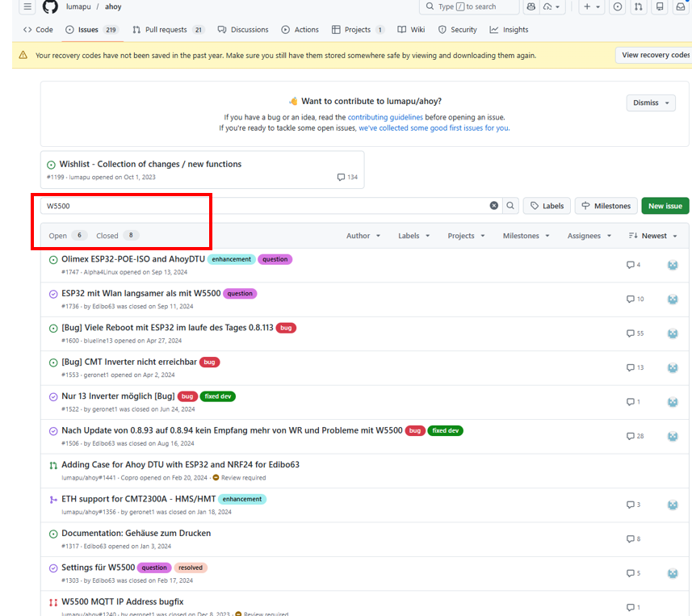Go to the Pull requests tab
The width and height of the screenshot is (692, 616).
point(167,30)
